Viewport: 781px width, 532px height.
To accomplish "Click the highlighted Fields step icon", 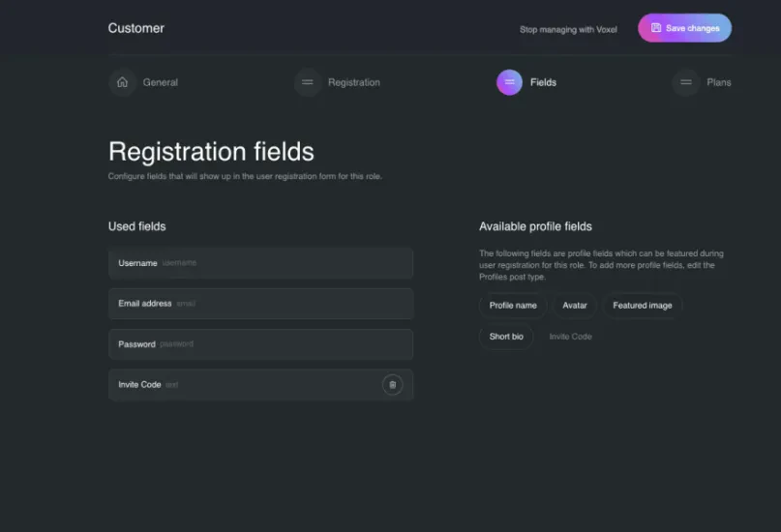I will tap(509, 82).
